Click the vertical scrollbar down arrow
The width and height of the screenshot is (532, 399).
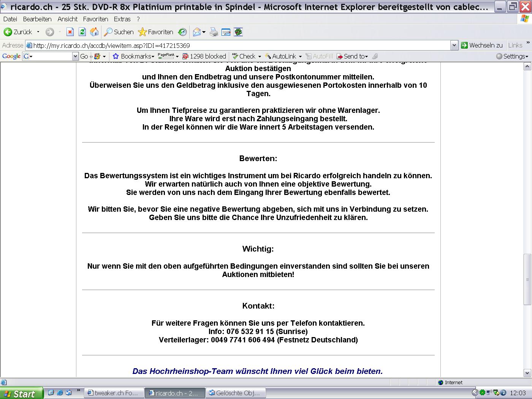(x=527, y=373)
